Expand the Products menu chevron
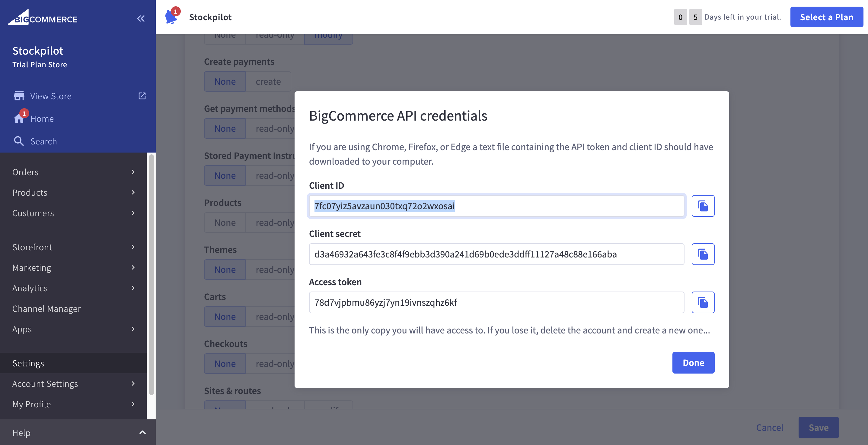 133,192
